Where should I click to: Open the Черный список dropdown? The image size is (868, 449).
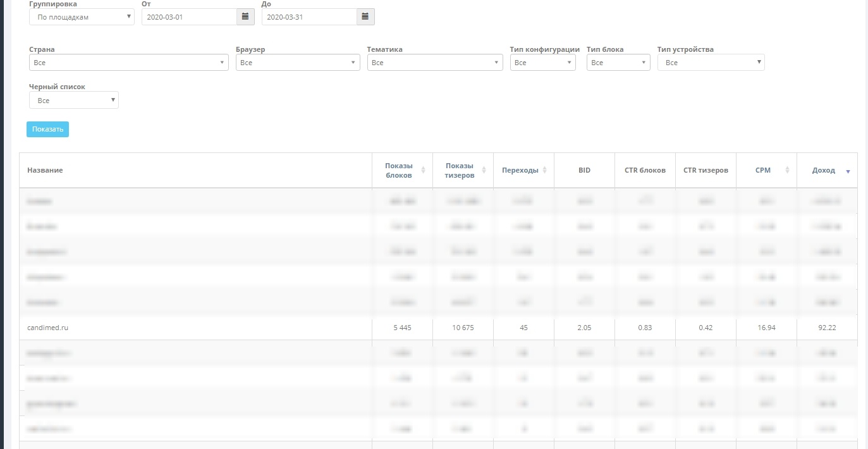pos(74,101)
